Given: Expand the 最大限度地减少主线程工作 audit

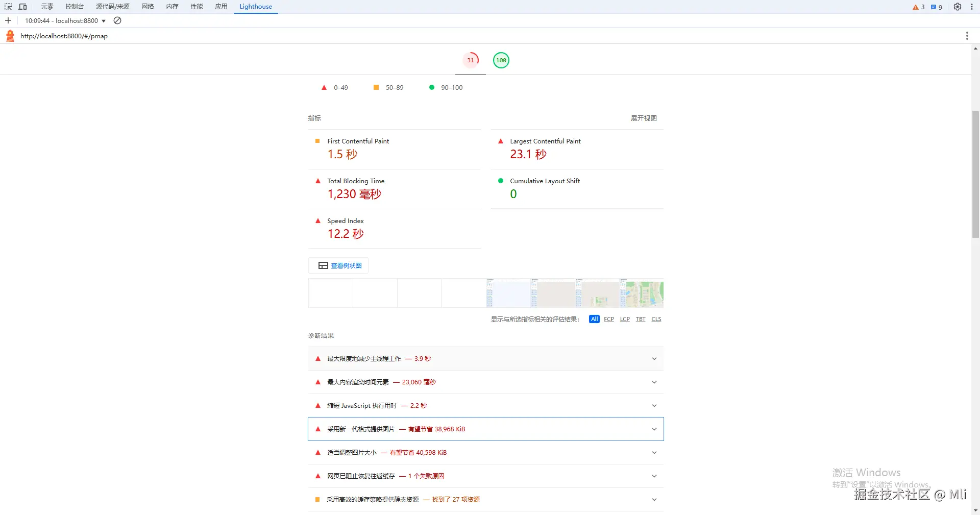Looking at the screenshot, I should 485,359.
